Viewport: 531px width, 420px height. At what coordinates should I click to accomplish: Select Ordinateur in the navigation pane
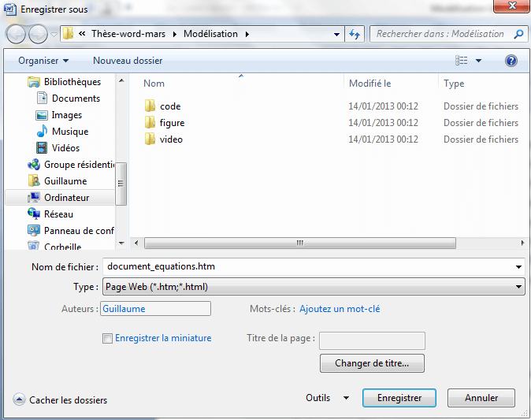click(66, 198)
